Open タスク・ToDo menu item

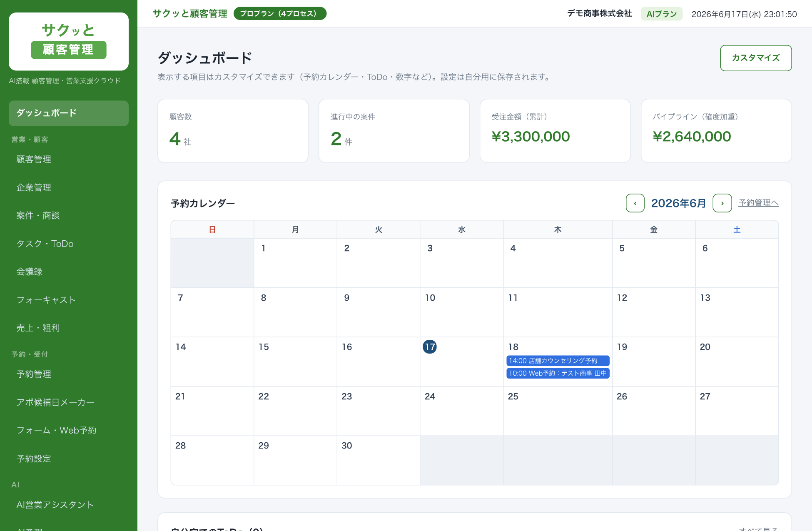point(69,244)
